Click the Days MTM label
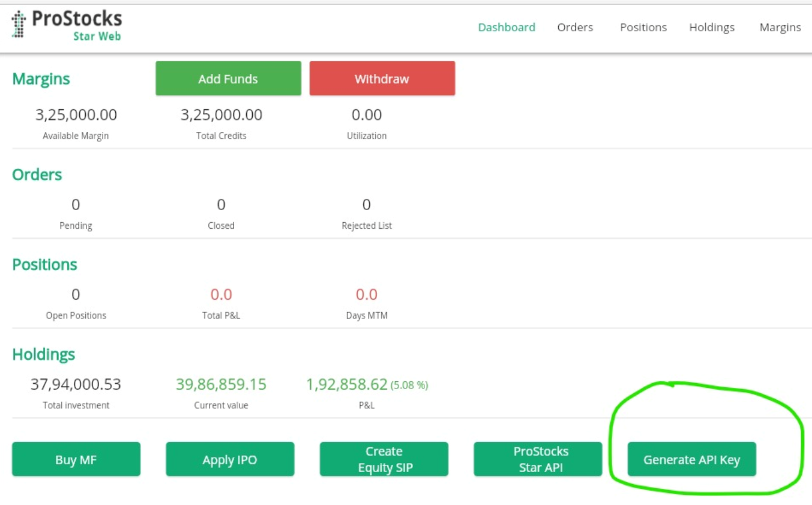The height and width of the screenshot is (505, 812). [367, 315]
